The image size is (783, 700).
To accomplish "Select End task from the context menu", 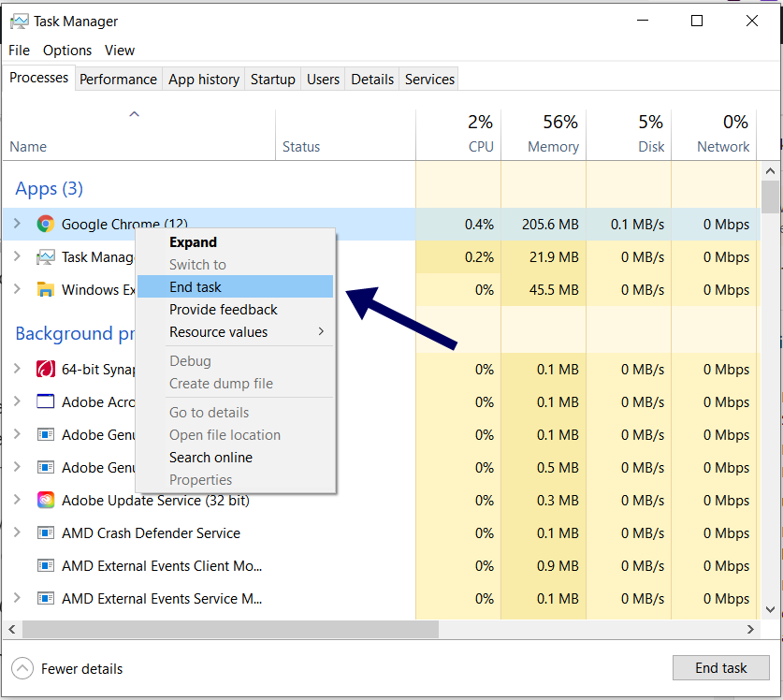I will [x=195, y=286].
